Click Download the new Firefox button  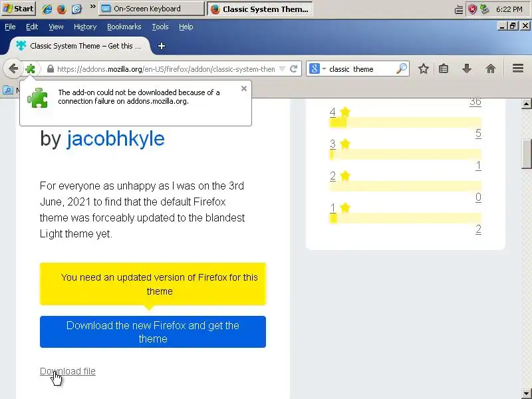click(x=153, y=332)
